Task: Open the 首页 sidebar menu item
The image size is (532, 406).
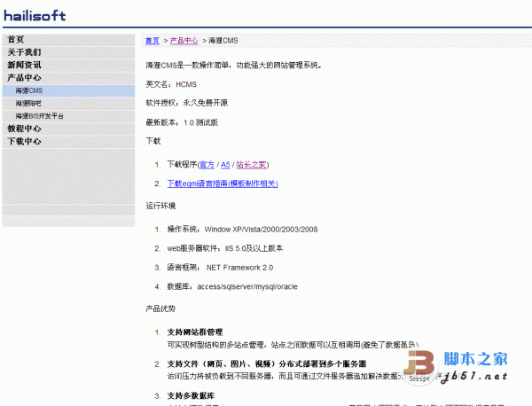Action: pyautogui.click(x=68, y=40)
